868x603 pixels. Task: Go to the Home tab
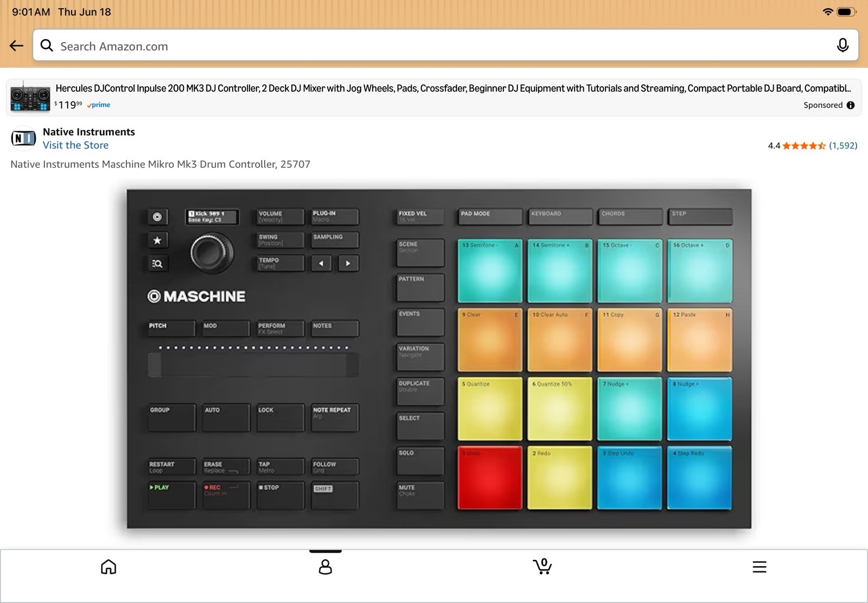tap(108, 567)
